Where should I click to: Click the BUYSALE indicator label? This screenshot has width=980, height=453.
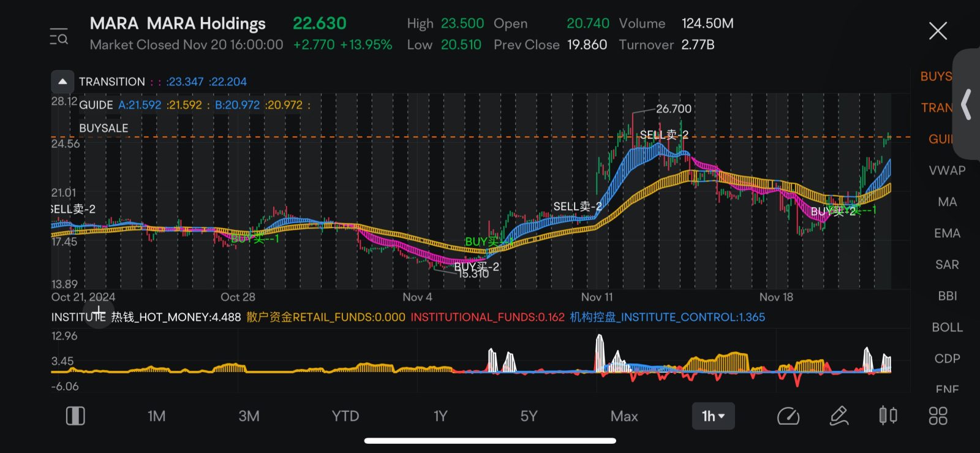pos(104,128)
